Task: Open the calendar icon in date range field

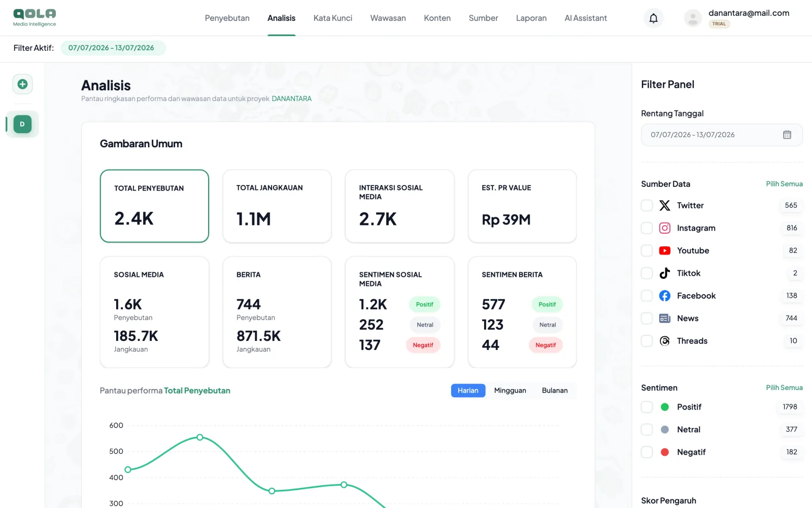Action: (787, 135)
